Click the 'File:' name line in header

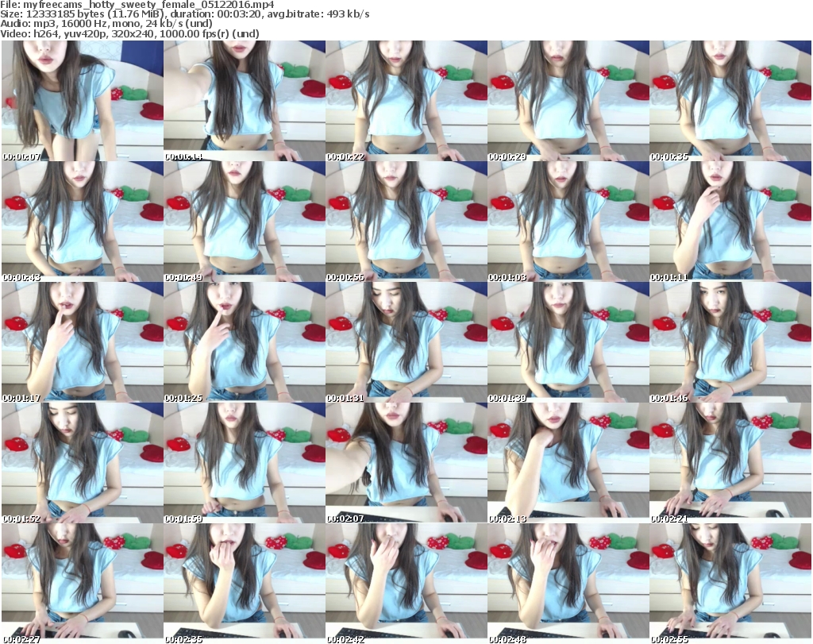[x=137, y=5]
